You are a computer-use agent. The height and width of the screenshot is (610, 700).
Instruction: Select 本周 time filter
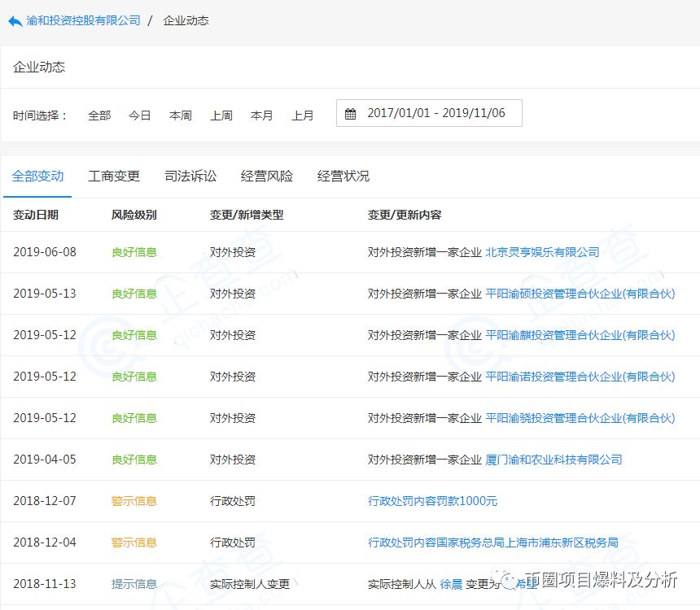pos(181,115)
